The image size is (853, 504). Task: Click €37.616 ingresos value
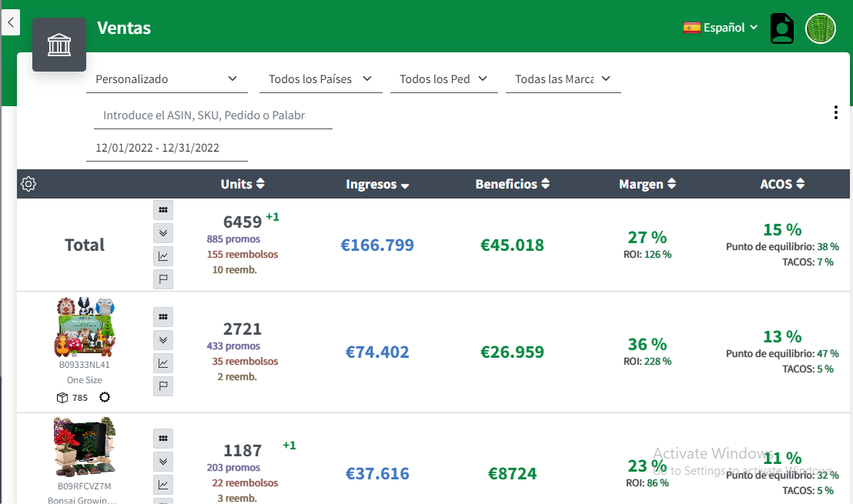click(x=377, y=473)
